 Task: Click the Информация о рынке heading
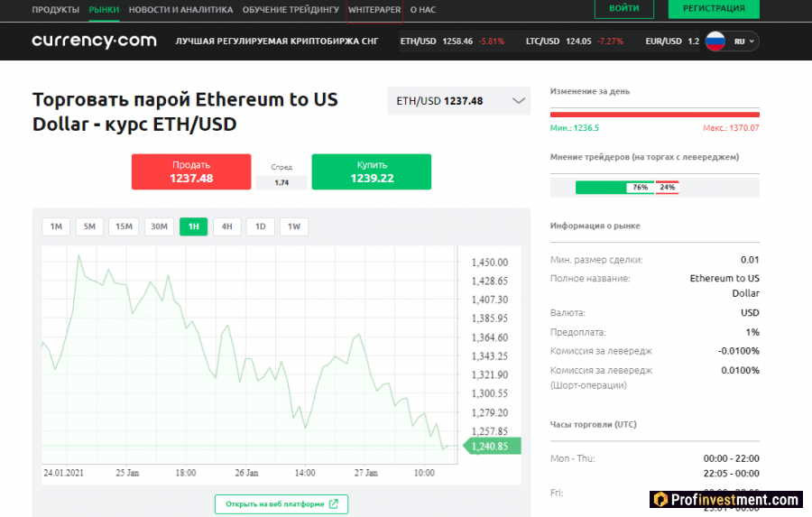click(595, 226)
